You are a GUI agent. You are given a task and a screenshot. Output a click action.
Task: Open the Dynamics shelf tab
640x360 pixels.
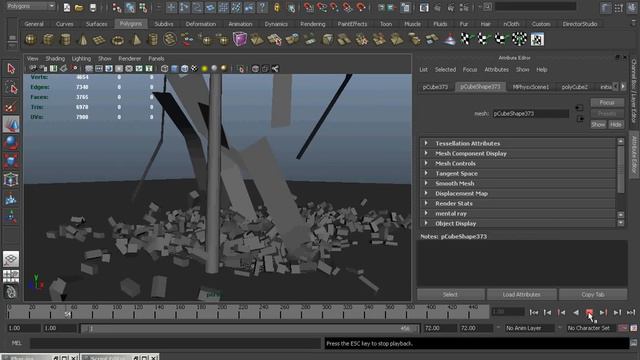point(276,24)
